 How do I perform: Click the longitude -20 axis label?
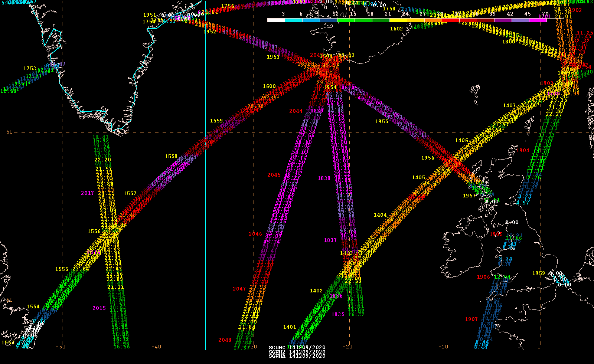click(x=347, y=347)
